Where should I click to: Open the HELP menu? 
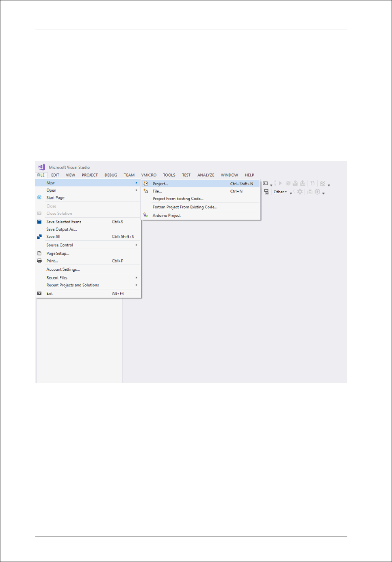tap(249, 175)
